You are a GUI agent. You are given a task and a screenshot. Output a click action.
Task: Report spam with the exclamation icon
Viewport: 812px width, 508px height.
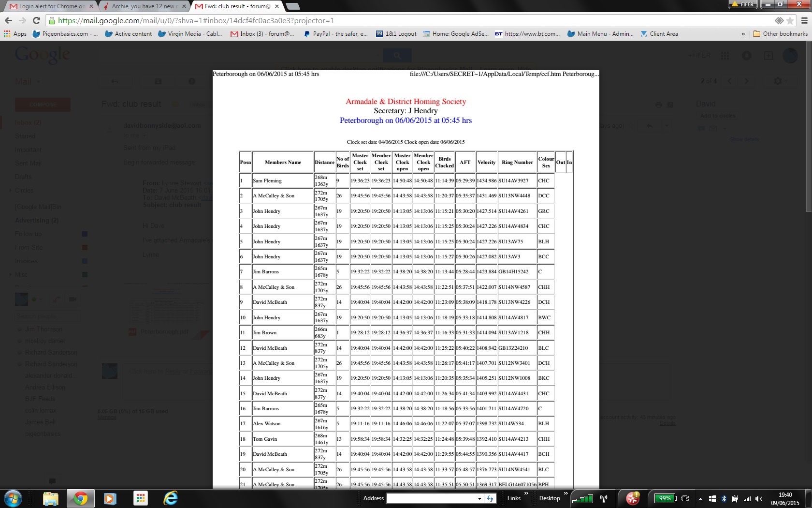pos(192,81)
